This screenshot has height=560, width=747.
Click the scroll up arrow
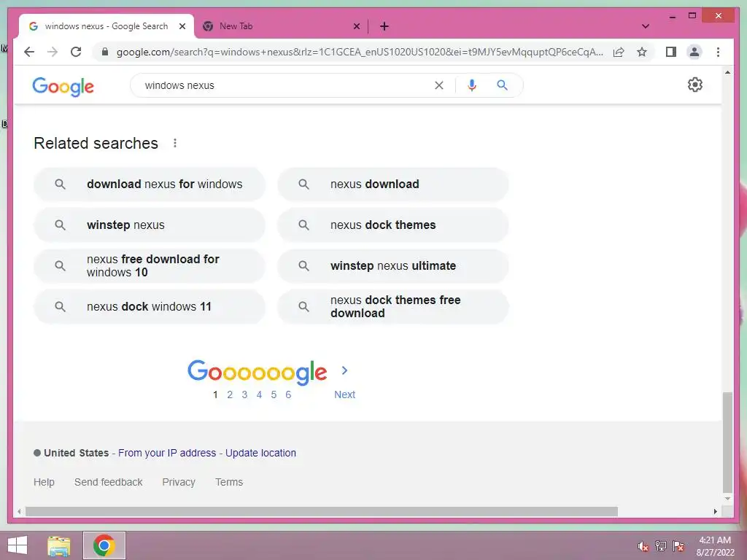(727, 72)
